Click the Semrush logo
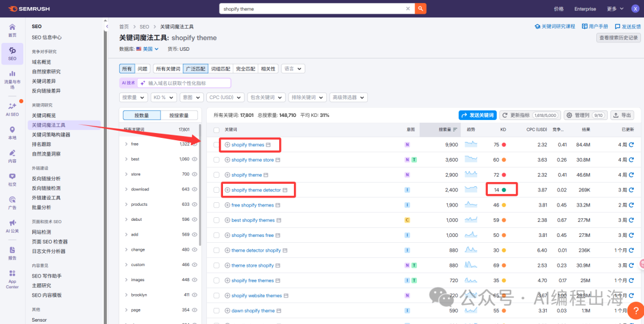 pyautogui.click(x=29, y=8)
